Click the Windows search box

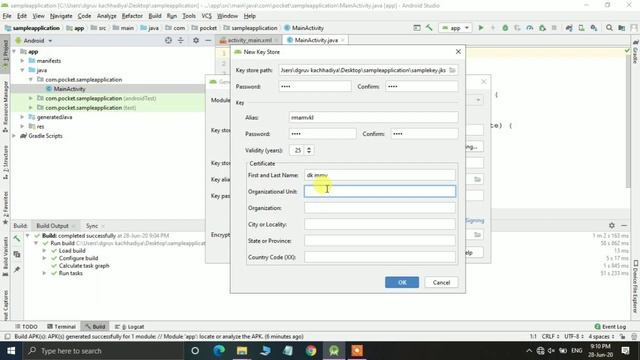point(103,351)
